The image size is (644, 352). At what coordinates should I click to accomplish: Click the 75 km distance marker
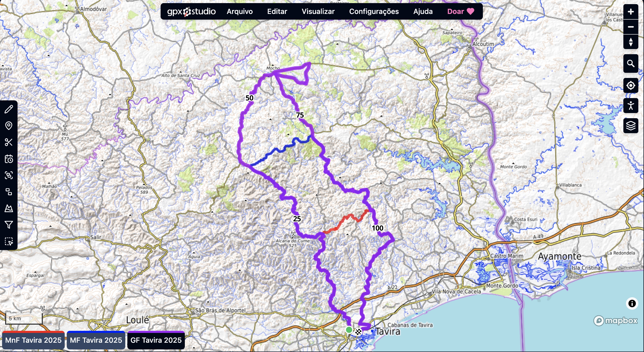coord(300,115)
